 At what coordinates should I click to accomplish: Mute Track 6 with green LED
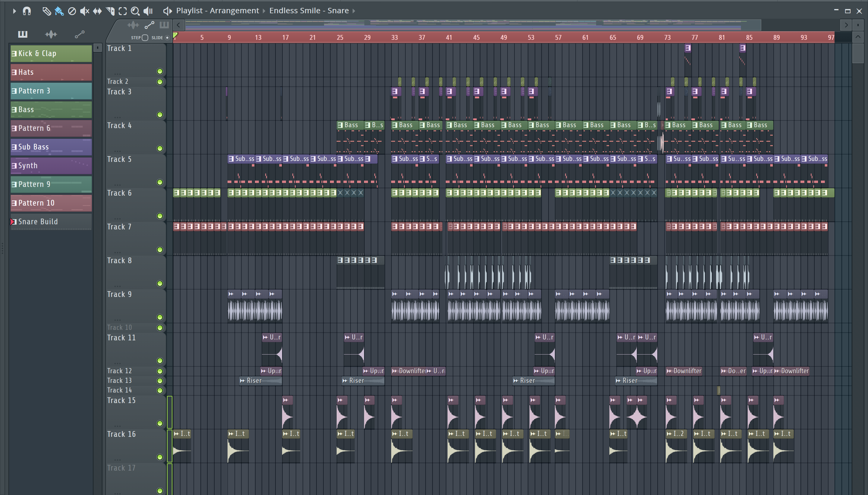point(160,216)
